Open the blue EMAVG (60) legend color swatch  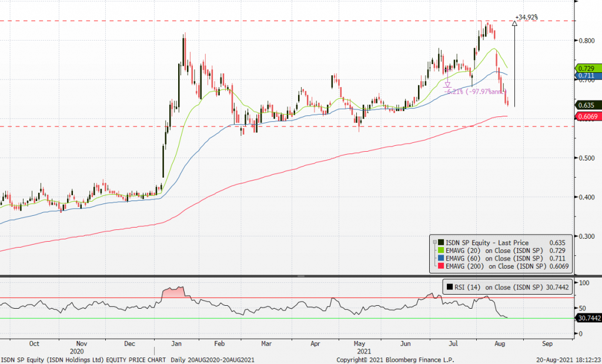click(441, 258)
